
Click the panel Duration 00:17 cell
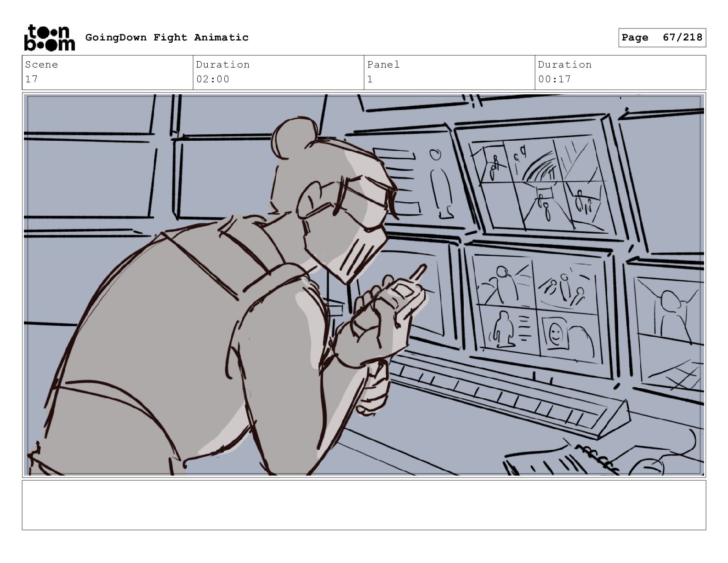click(x=620, y=72)
